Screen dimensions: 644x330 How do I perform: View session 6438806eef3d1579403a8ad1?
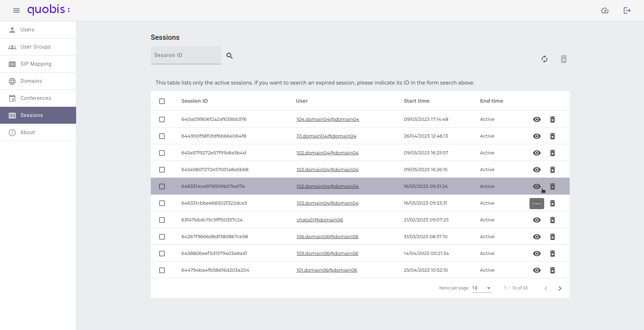tap(537, 254)
